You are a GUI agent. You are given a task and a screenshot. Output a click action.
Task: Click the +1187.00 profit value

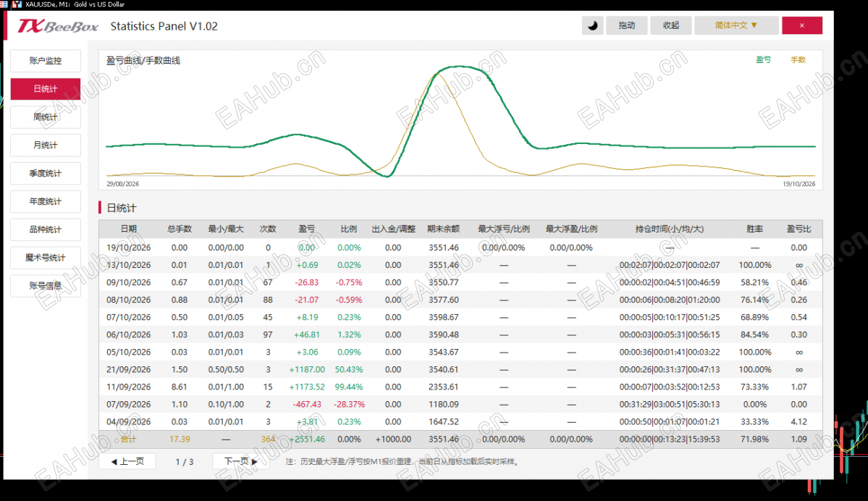pos(307,370)
